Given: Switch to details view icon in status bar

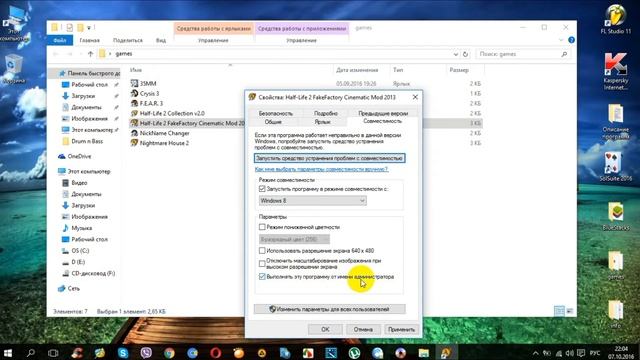Looking at the screenshot, I should [559, 311].
